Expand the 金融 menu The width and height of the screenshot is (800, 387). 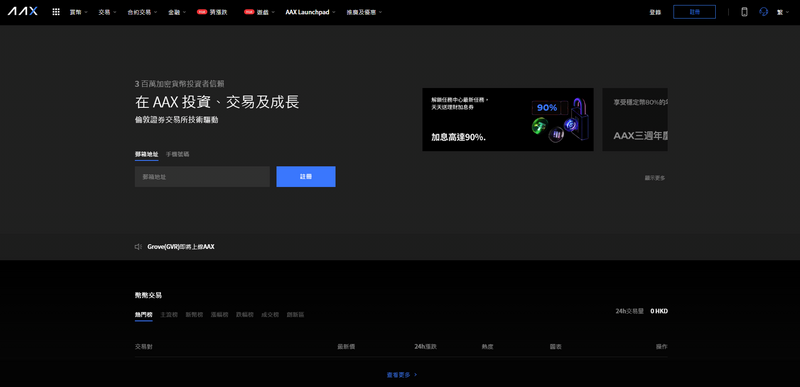pos(177,12)
